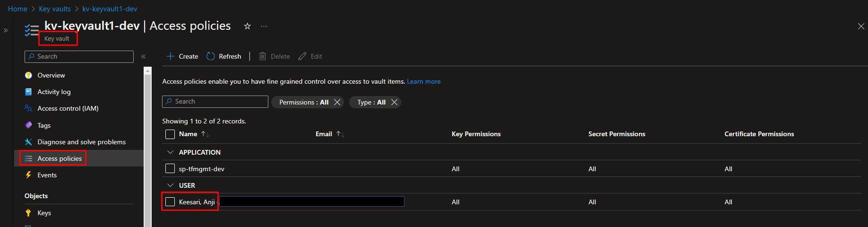The image size is (868, 227).
Task: Click the Refresh icon in toolbar
Action: point(211,56)
